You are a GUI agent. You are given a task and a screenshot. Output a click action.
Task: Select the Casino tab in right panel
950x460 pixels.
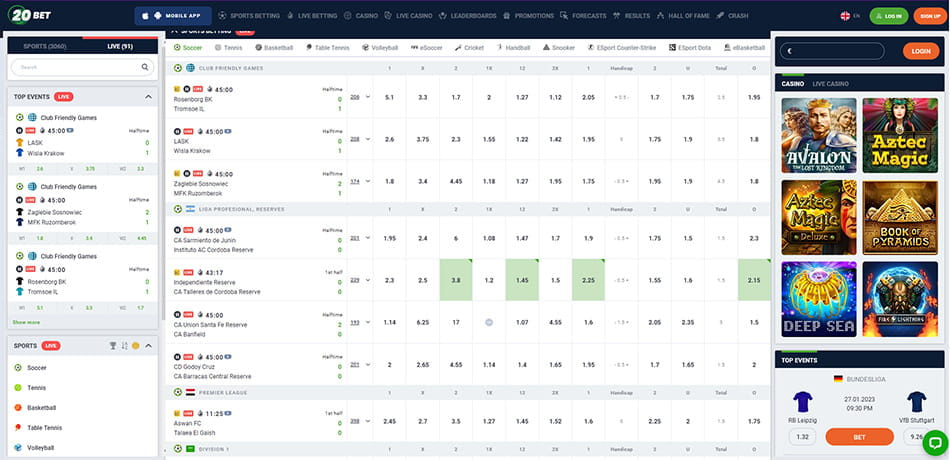792,84
